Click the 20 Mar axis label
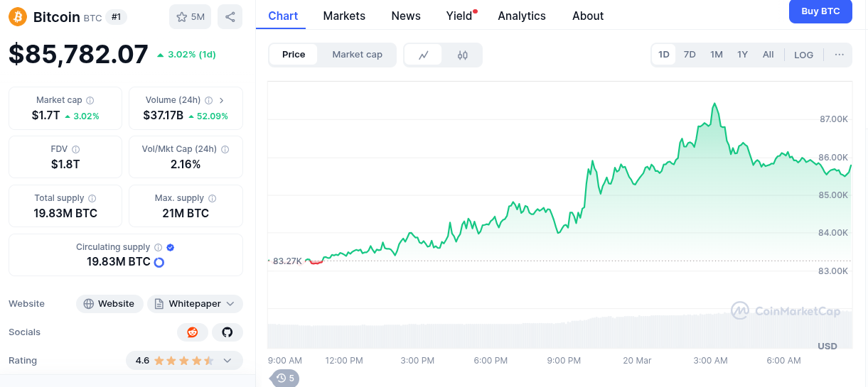 coord(637,361)
